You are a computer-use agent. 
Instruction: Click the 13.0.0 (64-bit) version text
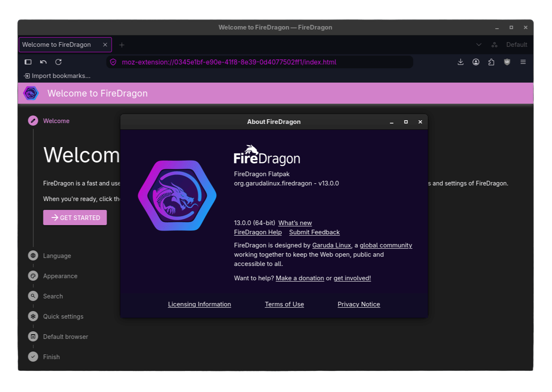(x=255, y=223)
